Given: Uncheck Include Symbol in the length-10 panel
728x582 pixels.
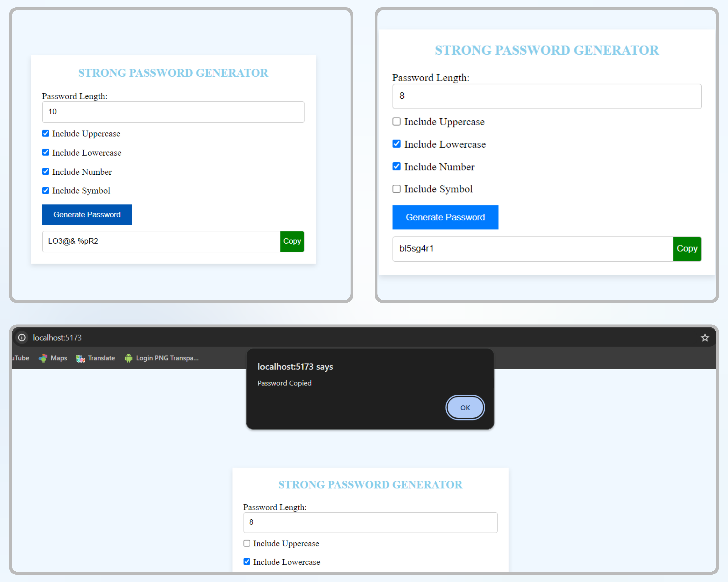Looking at the screenshot, I should [x=45, y=190].
